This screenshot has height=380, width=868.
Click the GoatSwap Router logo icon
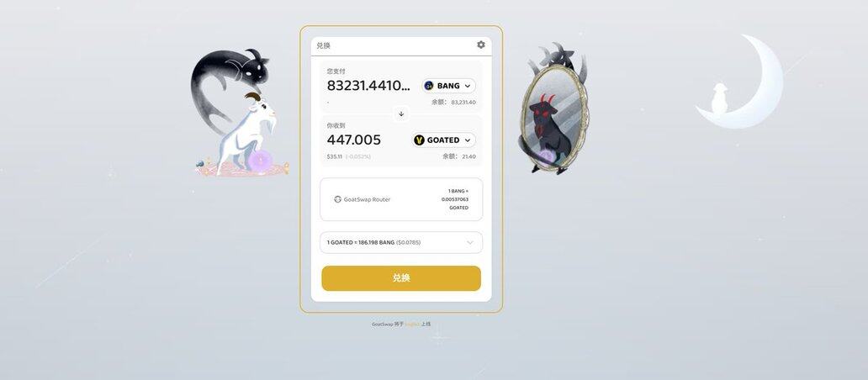(337, 199)
